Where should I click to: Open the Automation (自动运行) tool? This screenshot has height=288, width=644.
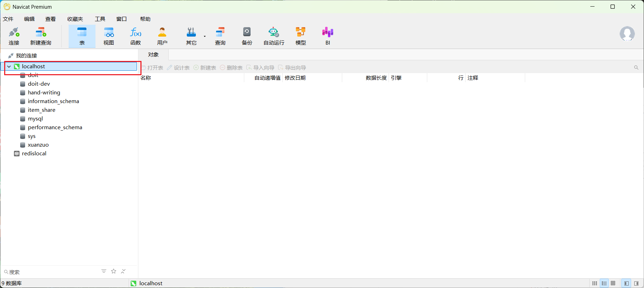274,36
